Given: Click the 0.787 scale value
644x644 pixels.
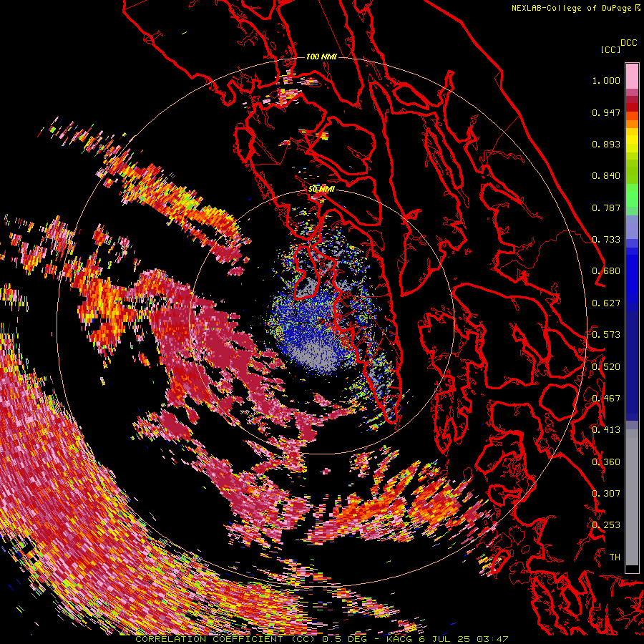Looking at the screenshot, I should [606, 208].
